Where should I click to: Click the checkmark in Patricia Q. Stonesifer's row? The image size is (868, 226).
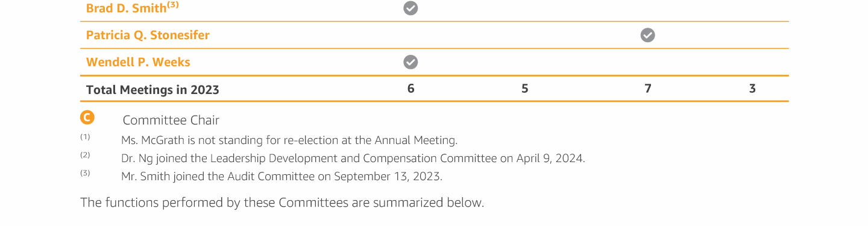(647, 36)
